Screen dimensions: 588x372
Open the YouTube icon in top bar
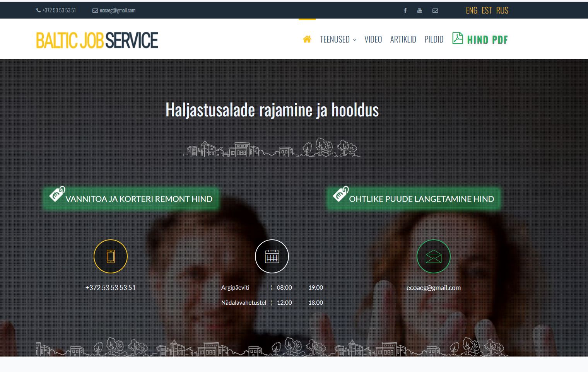click(x=420, y=10)
